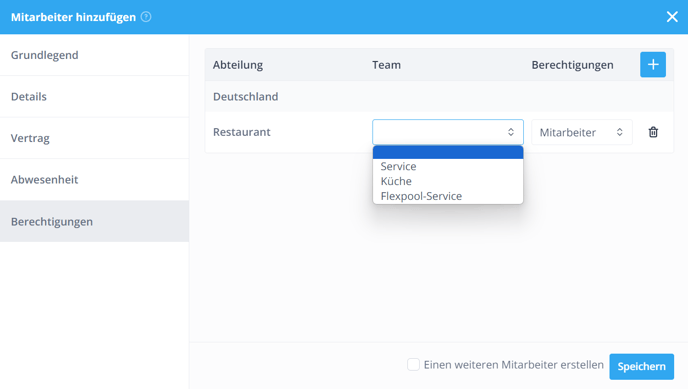Image resolution: width=688 pixels, height=389 pixels.
Task: Open the Mitarbeiter permissions dropdown
Action: [582, 132]
